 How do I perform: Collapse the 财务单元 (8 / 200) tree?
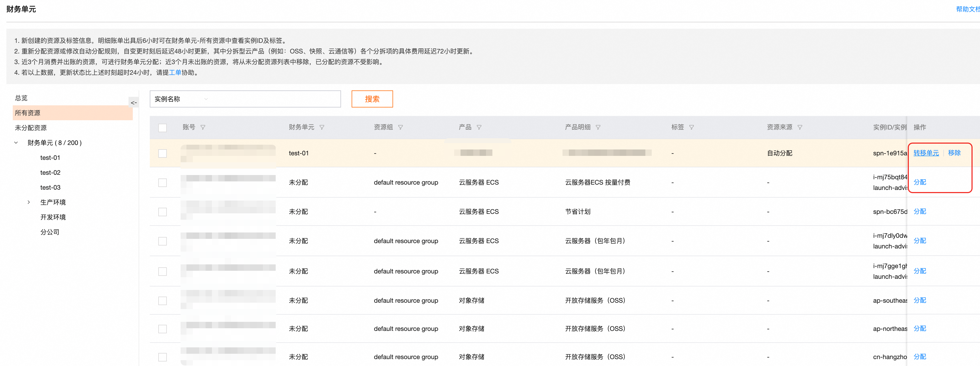tap(16, 143)
